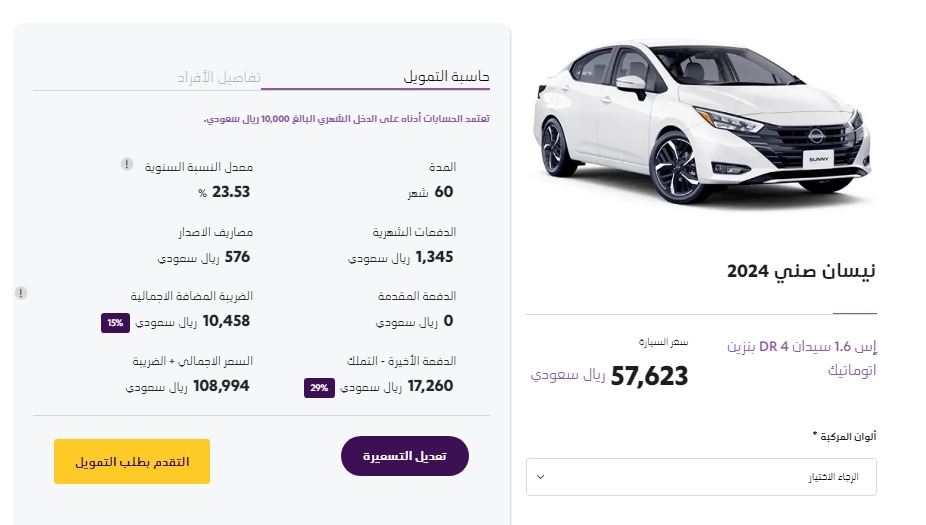Image resolution: width=926 pixels, height=525 pixels.
Task: Expand the vehicle colors chevron arrow
Action: (x=541, y=477)
